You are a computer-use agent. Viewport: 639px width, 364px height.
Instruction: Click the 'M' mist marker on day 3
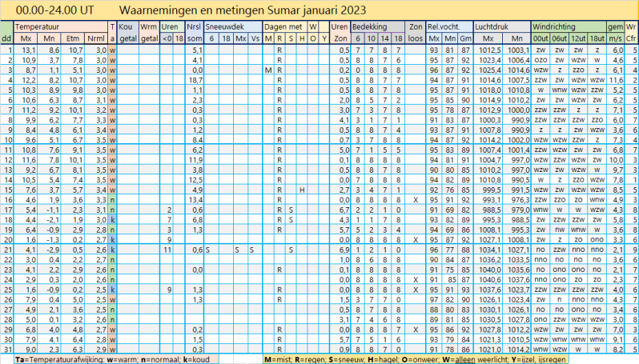[268, 70]
